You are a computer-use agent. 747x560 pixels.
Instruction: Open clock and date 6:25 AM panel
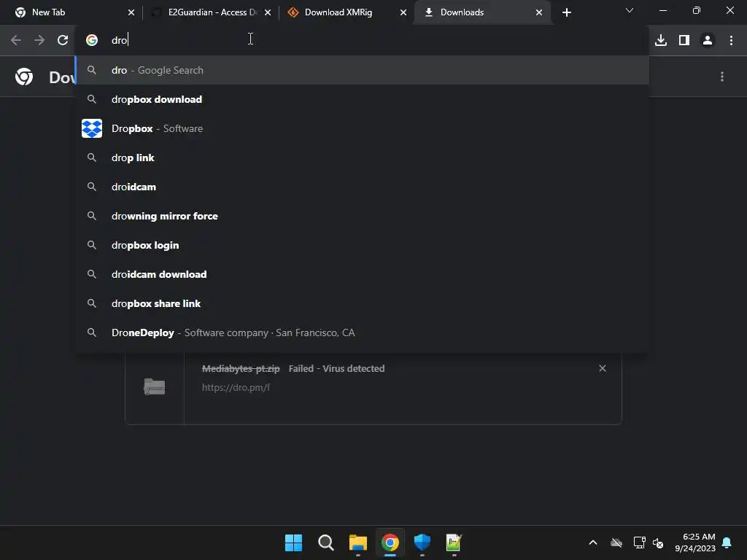point(695,542)
